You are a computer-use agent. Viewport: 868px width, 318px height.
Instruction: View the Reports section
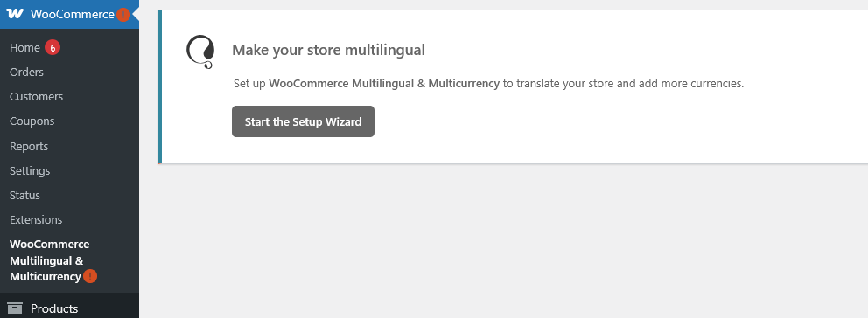pyautogui.click(x=29, y=146)
